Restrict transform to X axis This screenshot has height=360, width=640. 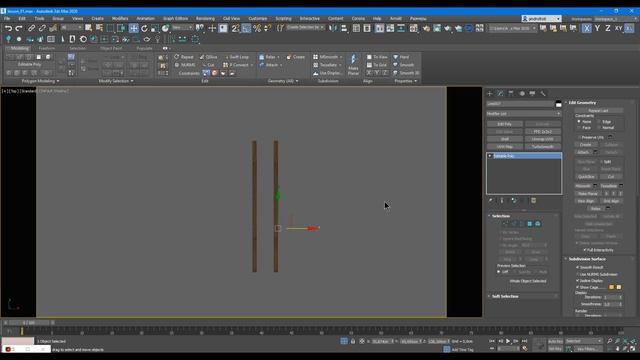(x=587, y=28)
